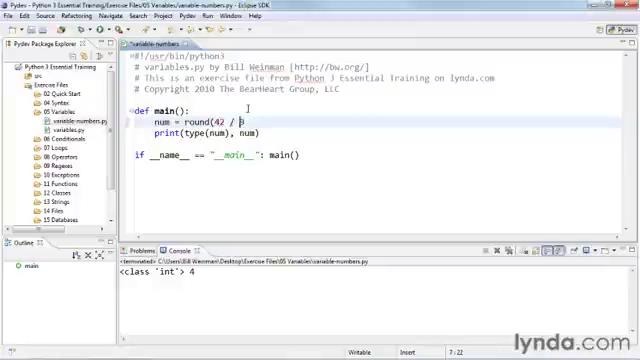Click the Debug toolbar icon
Viewport: 640px width, 360px height.
pos(81,30)
